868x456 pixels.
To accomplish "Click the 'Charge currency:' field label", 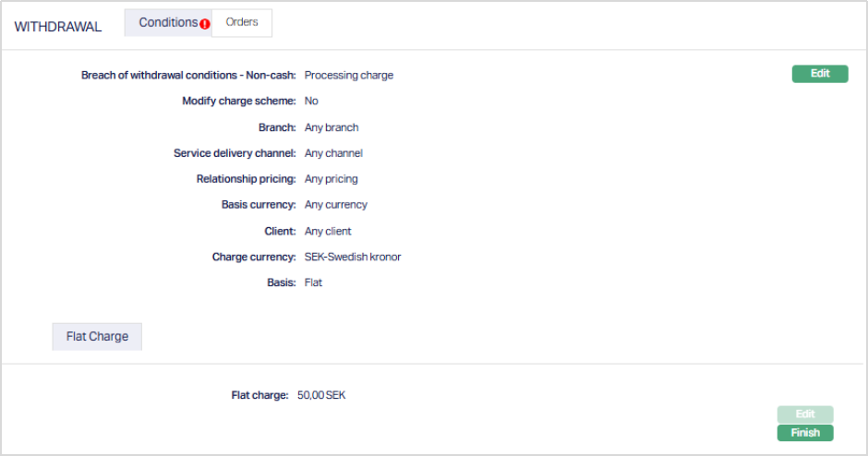I will [x=254, y=257].
